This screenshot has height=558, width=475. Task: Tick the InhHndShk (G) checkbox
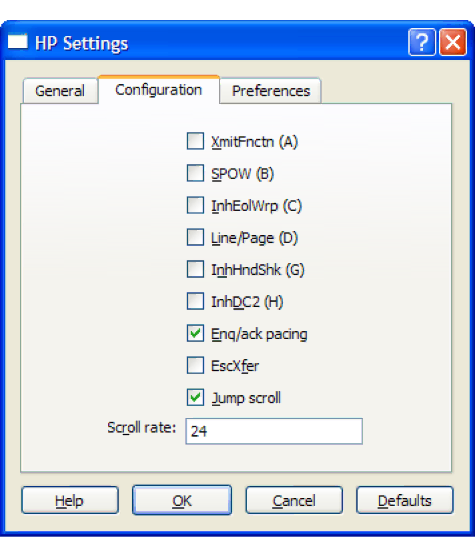195,269
